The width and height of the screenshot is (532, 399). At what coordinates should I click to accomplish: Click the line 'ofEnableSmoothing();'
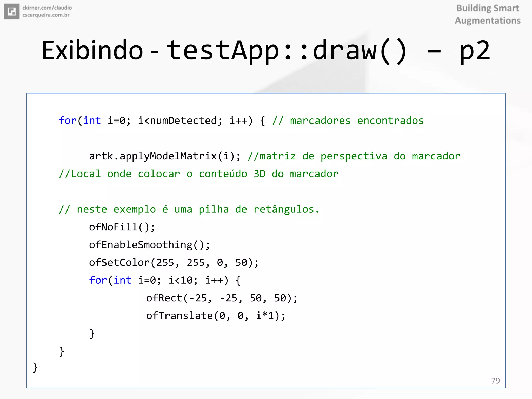(150, 245)
